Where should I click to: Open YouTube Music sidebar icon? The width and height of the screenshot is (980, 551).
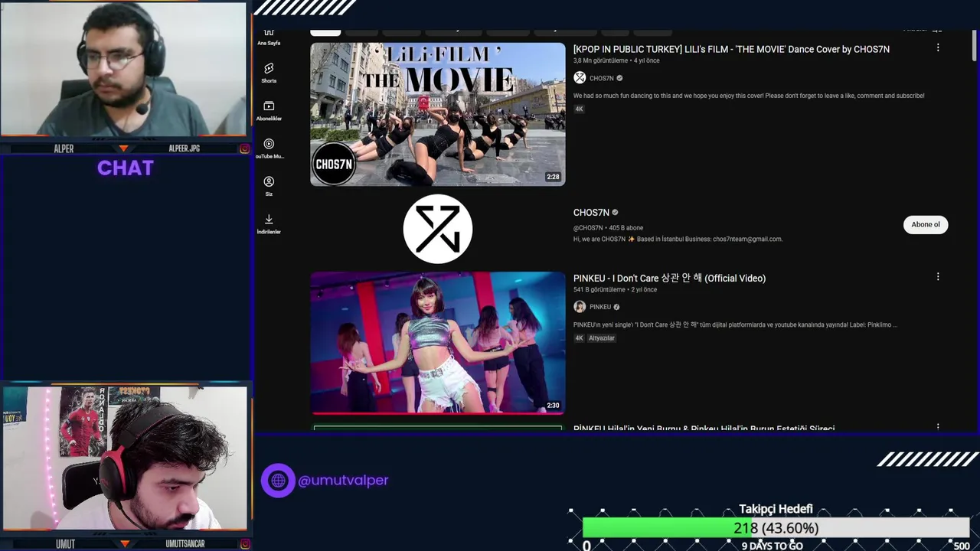[x=269, y=148]
